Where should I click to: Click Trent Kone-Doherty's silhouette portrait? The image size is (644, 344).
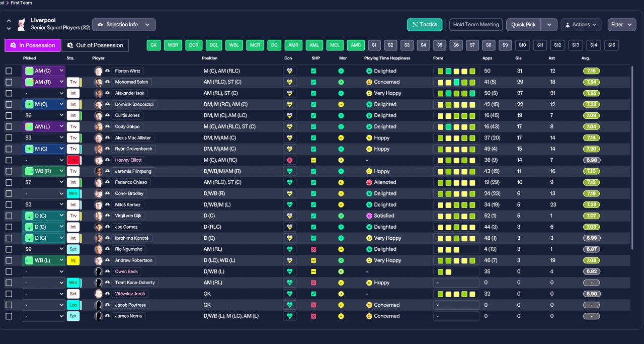[x=99, y=283]
